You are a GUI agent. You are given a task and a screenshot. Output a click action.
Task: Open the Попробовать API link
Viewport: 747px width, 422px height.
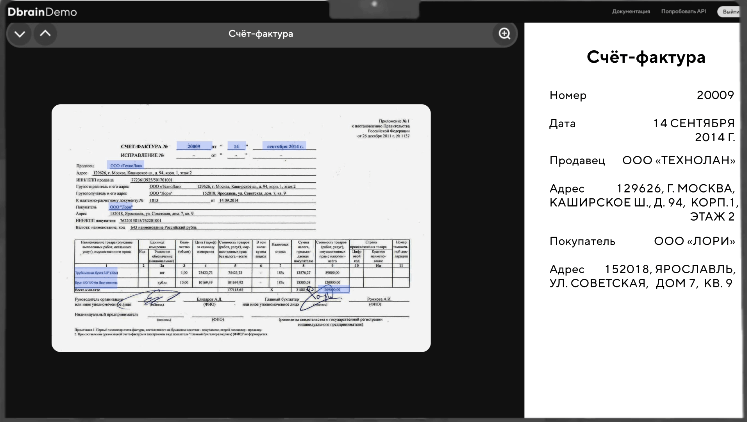[683, 11]
